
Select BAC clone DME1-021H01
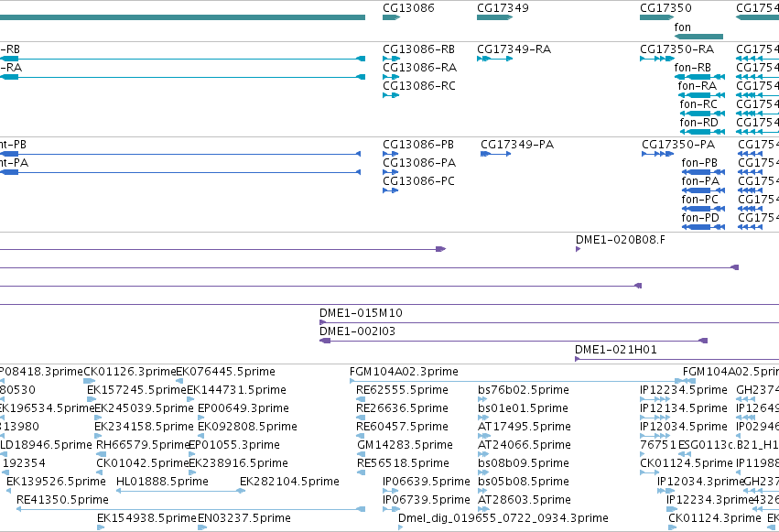coord(615,350)
